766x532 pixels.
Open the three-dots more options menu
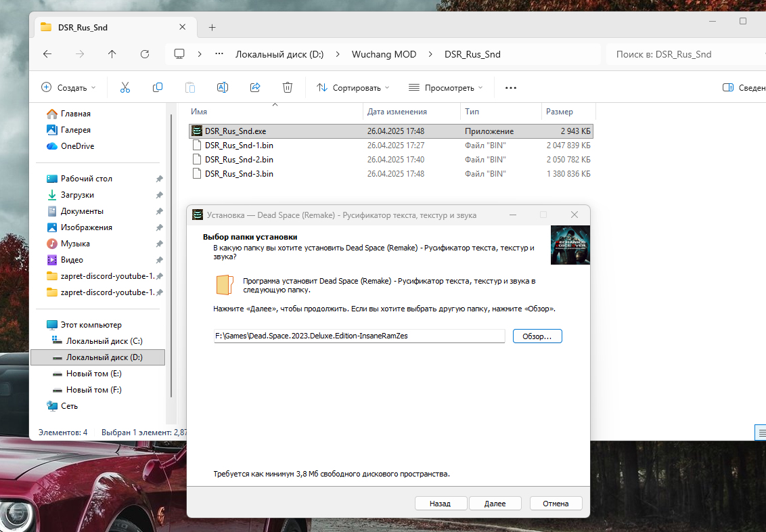(x=511, y=87)
